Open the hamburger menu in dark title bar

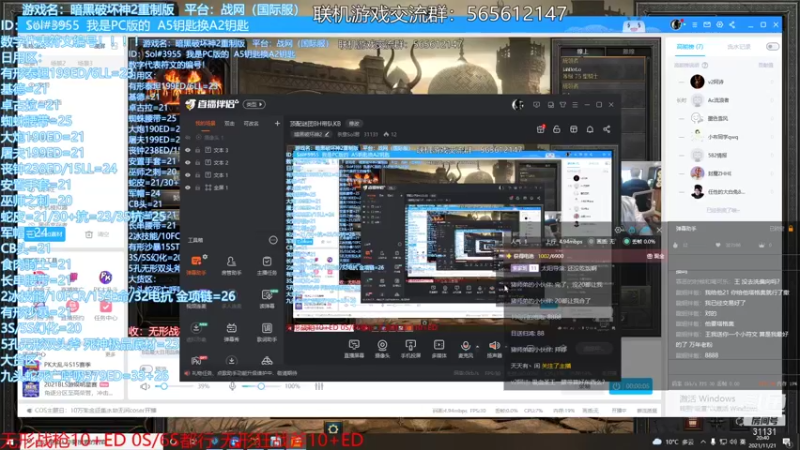(575, 105)
